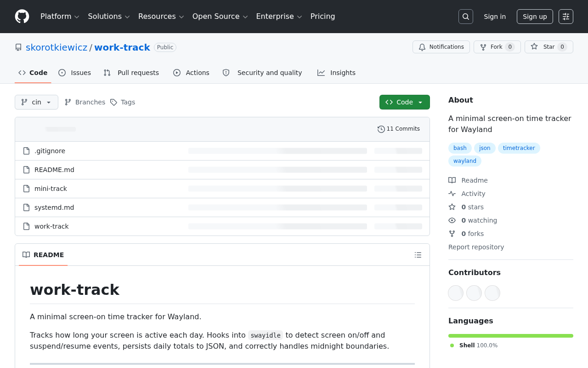The height and width of the screenshot is (368, 588).
Task: Expand the Resources menu
Action: click(161, 17)
